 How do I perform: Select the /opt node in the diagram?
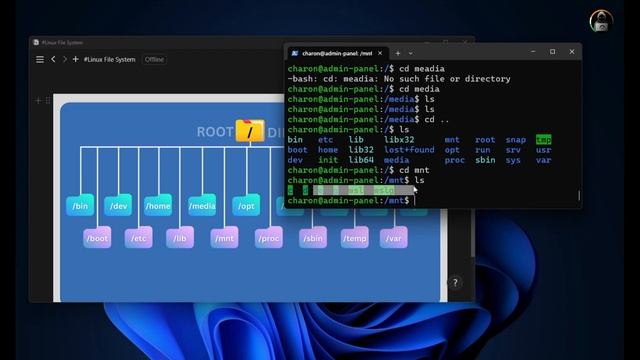point(246,206)
